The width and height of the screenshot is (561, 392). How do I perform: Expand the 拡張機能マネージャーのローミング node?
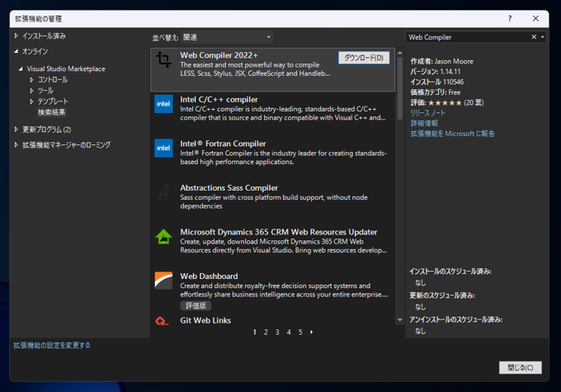[16, 145]
